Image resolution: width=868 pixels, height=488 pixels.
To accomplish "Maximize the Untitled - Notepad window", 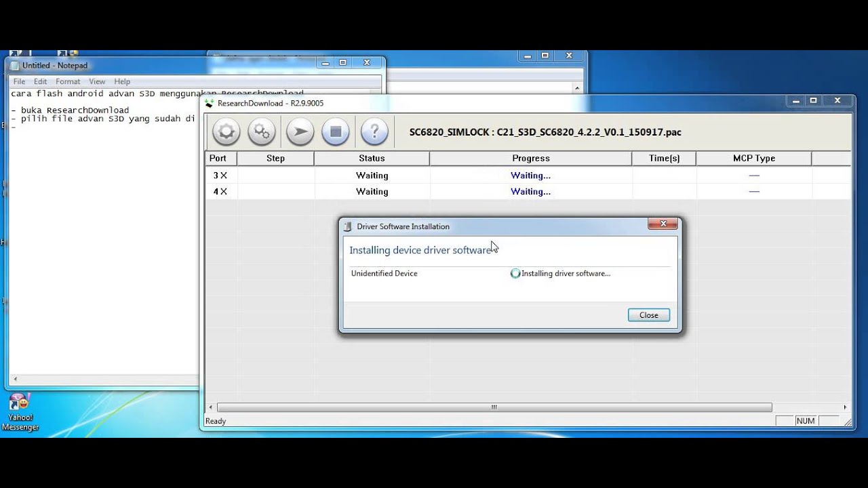I will 343,62.
